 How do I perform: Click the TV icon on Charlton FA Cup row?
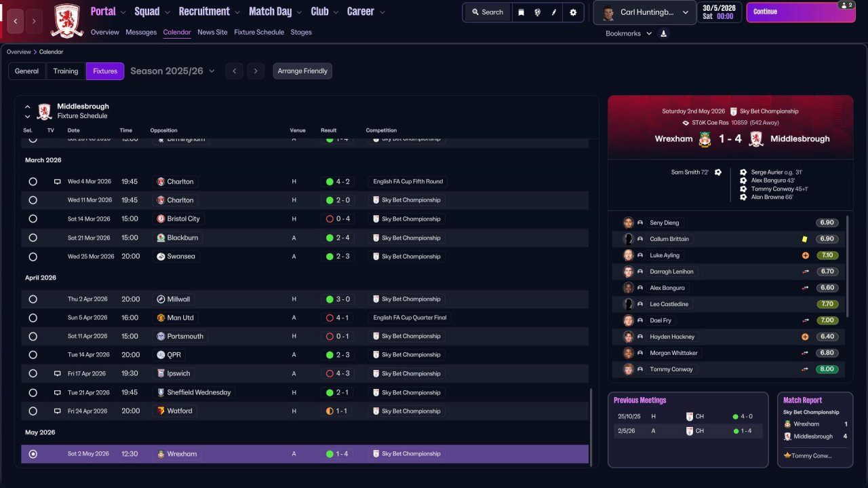[58, 182]
